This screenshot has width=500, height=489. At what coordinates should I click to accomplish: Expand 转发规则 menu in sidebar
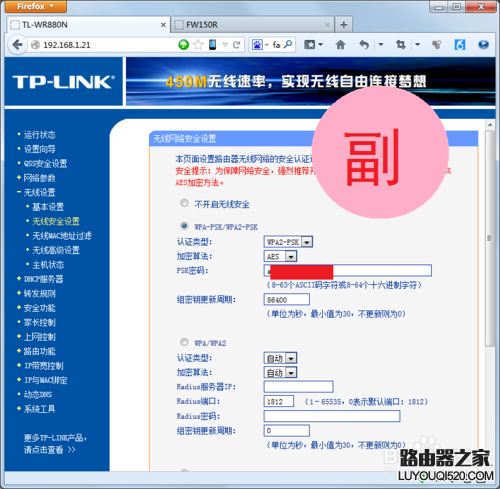39,293
